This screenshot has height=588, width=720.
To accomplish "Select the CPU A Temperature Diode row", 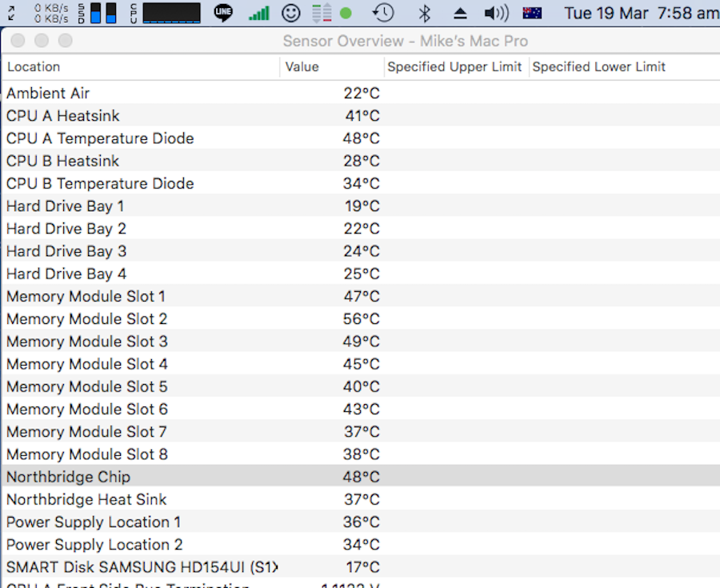I will click(x=361, y=138).
